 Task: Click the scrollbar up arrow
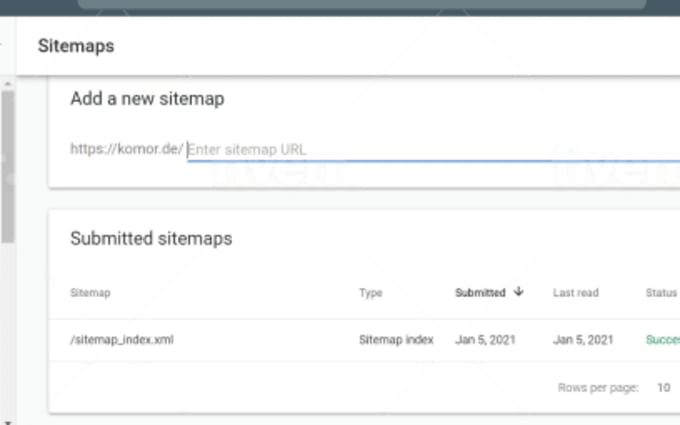[x=7, y=84]
